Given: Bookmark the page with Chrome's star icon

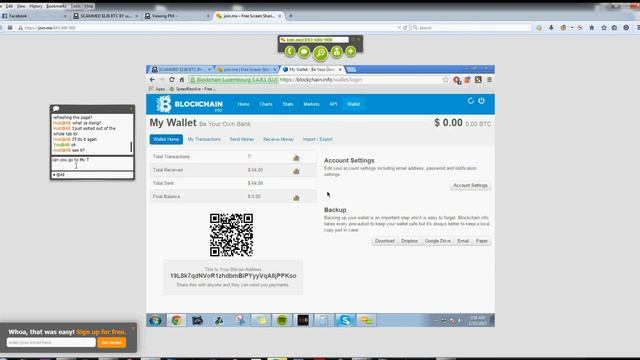Looking at the screenshot, I should (445, 80).
